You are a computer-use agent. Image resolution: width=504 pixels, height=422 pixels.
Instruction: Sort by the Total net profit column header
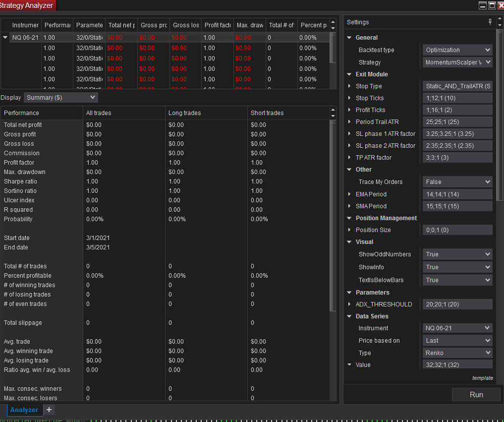[x=121, y=25]
